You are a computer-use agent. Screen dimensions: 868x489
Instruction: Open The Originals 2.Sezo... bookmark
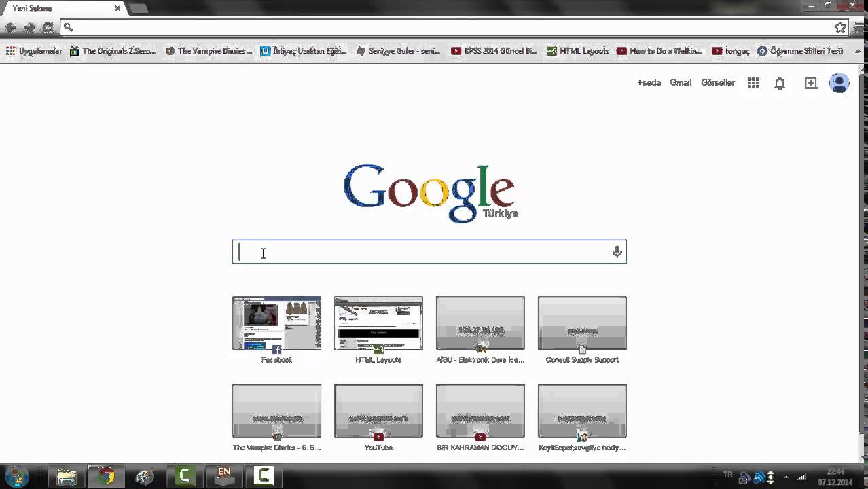(113, 51)
